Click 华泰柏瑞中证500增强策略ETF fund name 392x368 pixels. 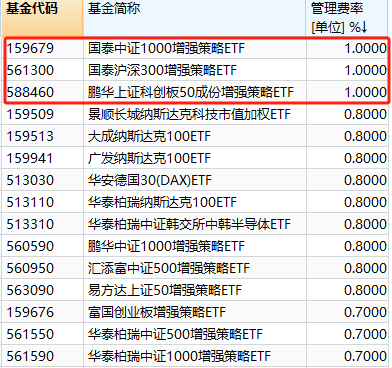[x=175, y=334]
